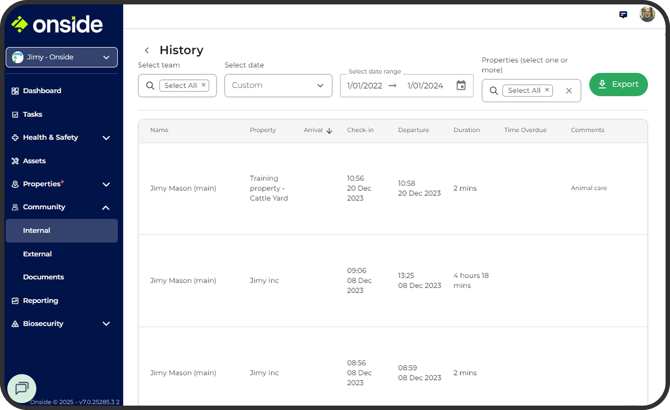The image size is (670, 410).
Task: Open the chat support bubble icon
Action: [x=22, y=387]
